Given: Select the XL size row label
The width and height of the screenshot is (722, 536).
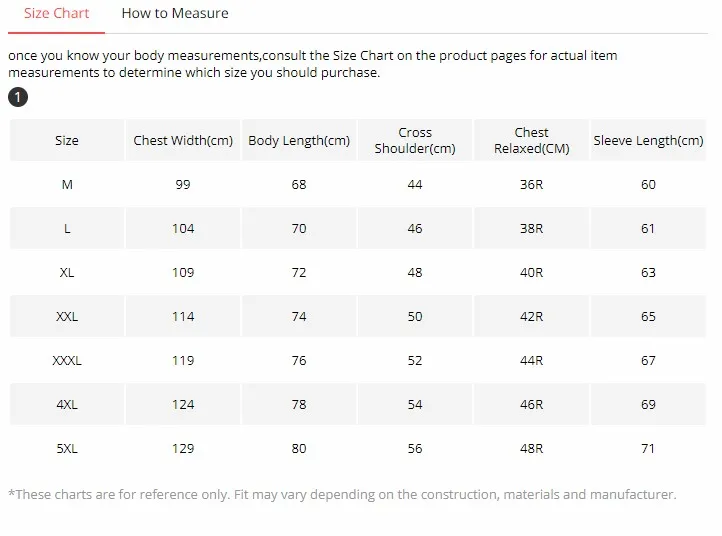Looking at the screenshot, I should point(67,273).
